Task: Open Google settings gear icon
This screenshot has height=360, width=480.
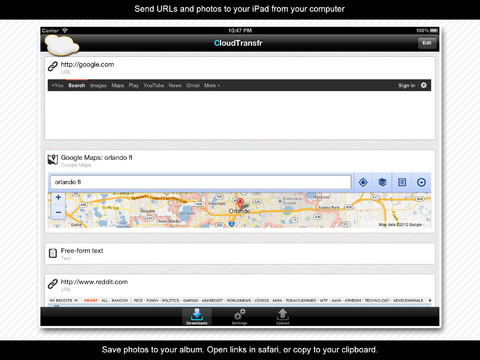Action: coord(423,85)
